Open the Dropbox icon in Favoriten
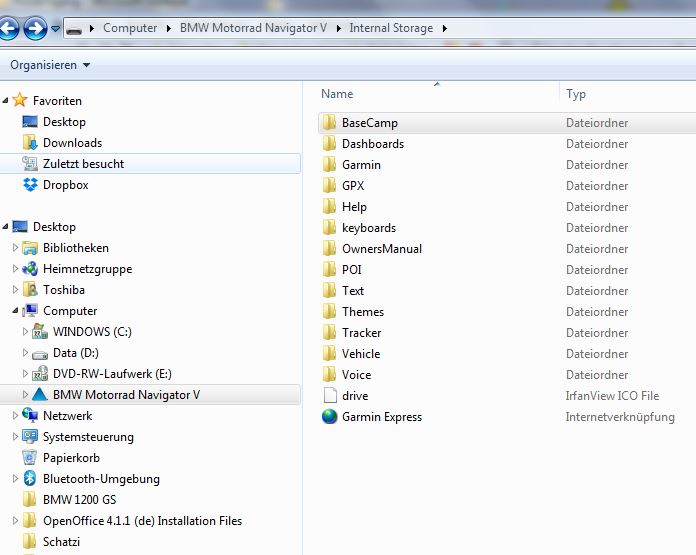The width and height of the screenshot is (696, 555). click(30, 185)
